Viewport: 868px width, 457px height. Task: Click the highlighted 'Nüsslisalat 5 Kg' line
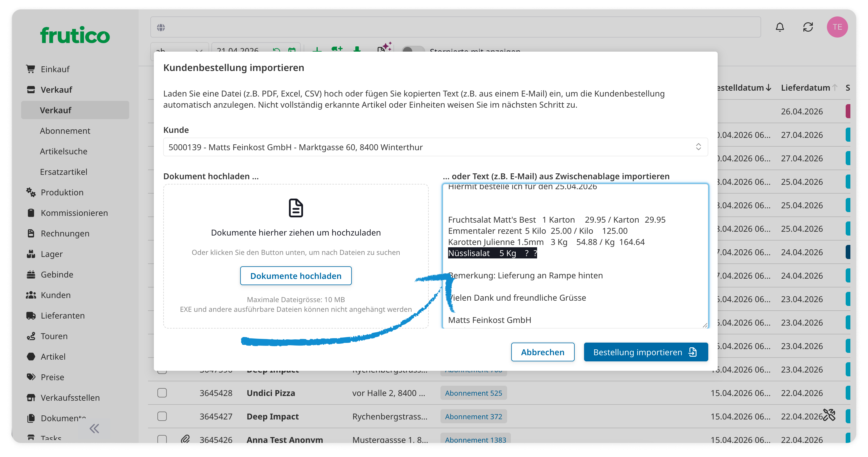(x=492, y=253)
